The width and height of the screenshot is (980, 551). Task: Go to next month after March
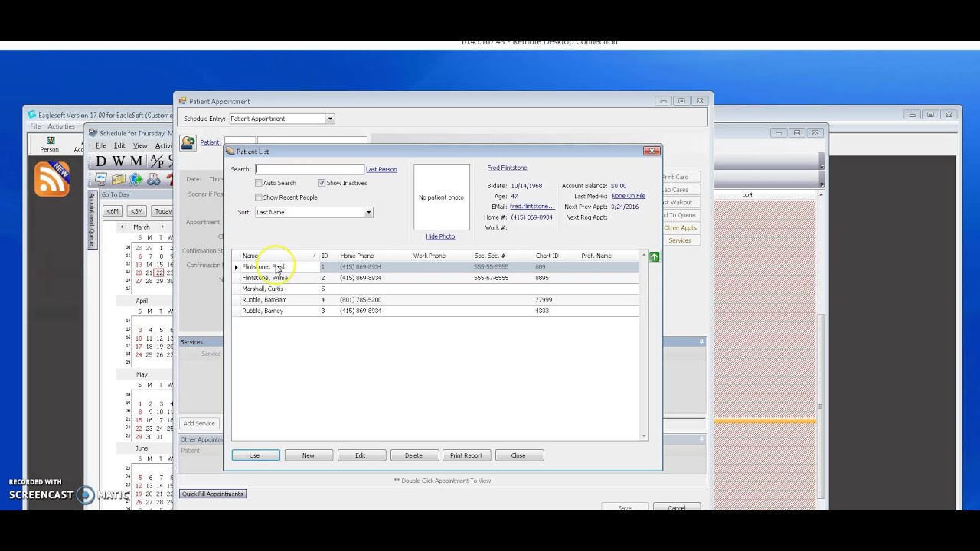click(x=162, y=227)
